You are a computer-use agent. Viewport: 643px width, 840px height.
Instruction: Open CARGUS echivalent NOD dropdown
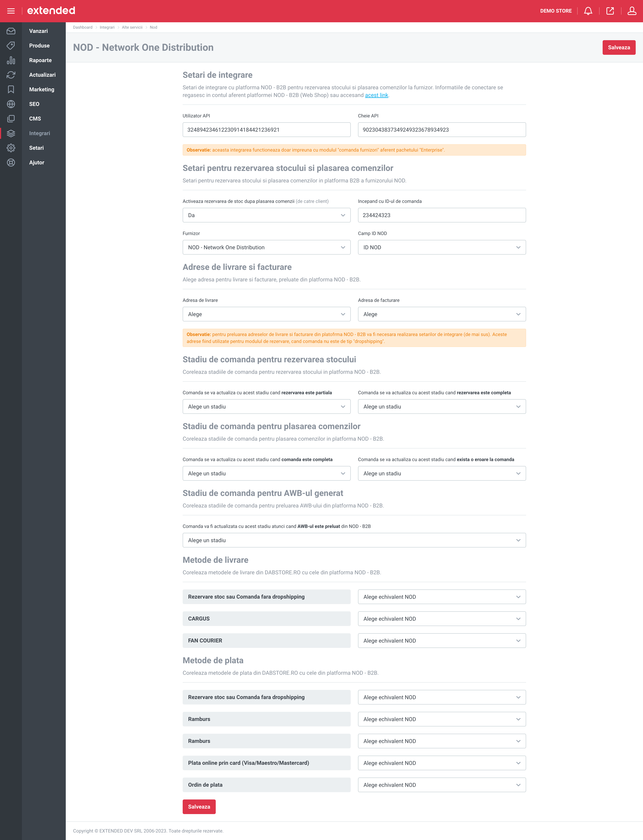click(x=442, y=619)
